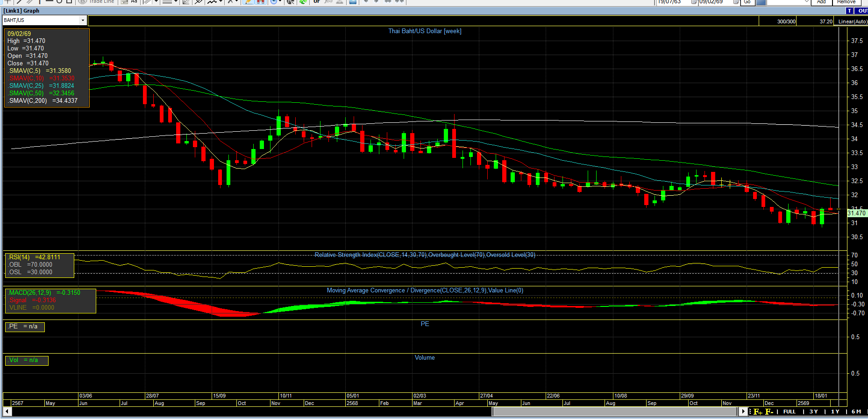
Task: Change the Linear(Auto) scale mode
Action: pos(853,21)
